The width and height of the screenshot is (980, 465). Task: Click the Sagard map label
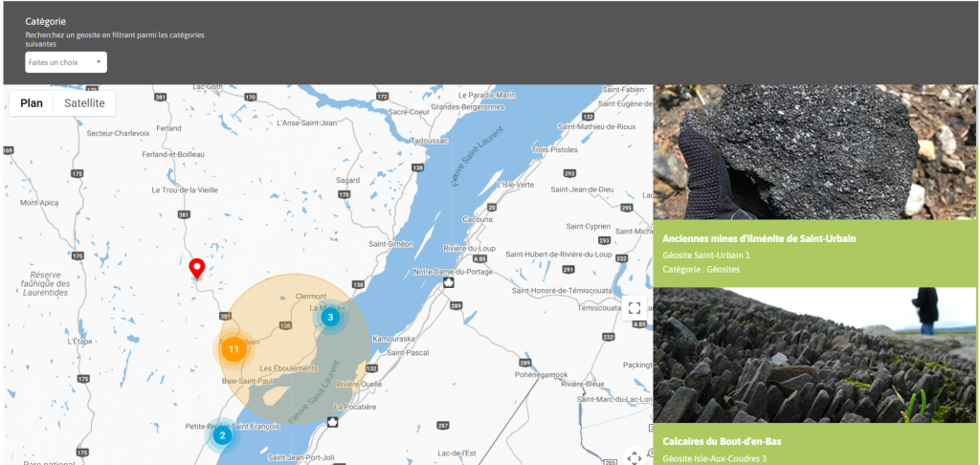click(348, 180)
